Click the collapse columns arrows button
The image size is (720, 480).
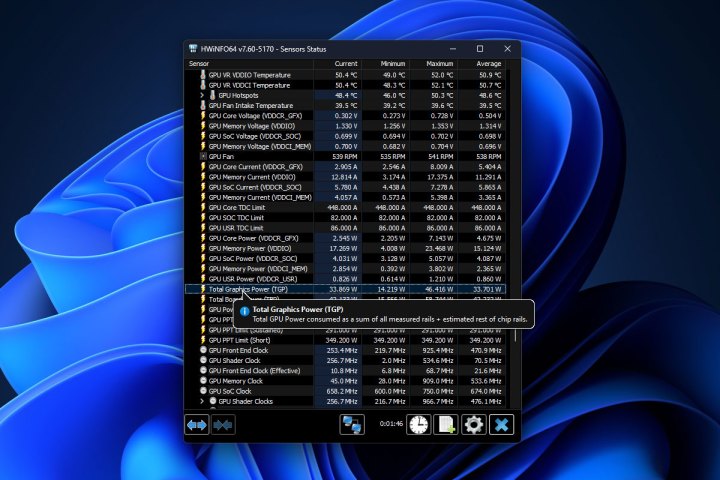223,424
